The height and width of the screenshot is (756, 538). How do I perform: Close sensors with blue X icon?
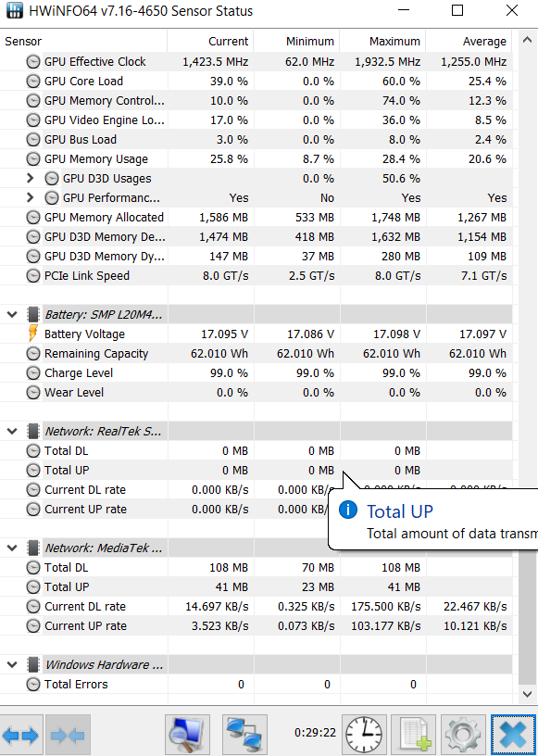coord(513,735)
